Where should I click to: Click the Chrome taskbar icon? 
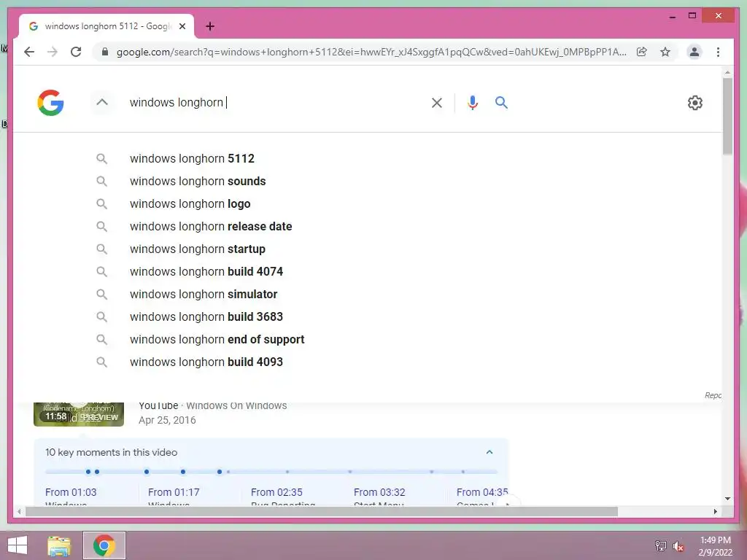click(104, 545)
